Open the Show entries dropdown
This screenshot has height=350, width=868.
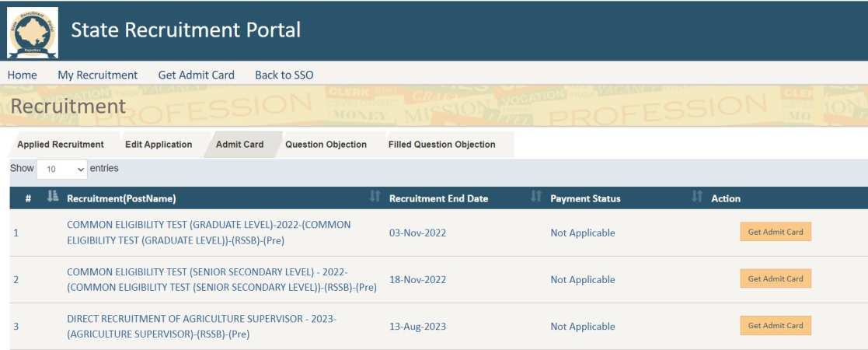click(x=62, y=169)
